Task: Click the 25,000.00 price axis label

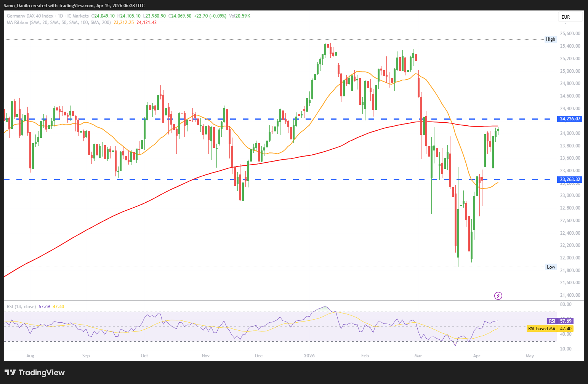Action: tap(570, 71)
